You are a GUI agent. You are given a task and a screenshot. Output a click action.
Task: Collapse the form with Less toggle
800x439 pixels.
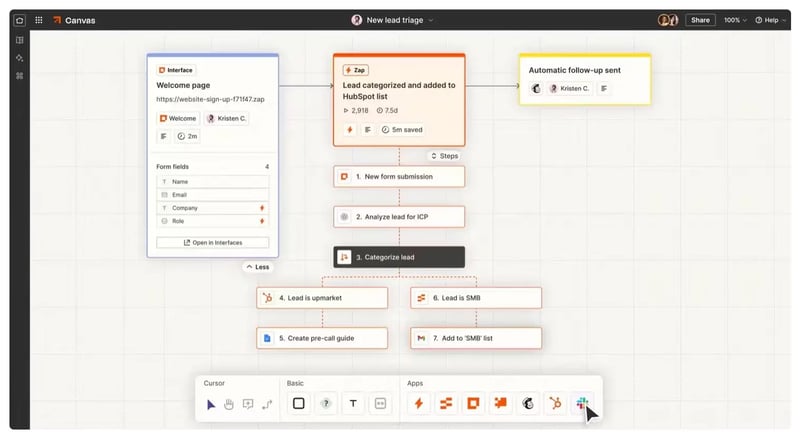pyautogui.click(x=258, y=267)
